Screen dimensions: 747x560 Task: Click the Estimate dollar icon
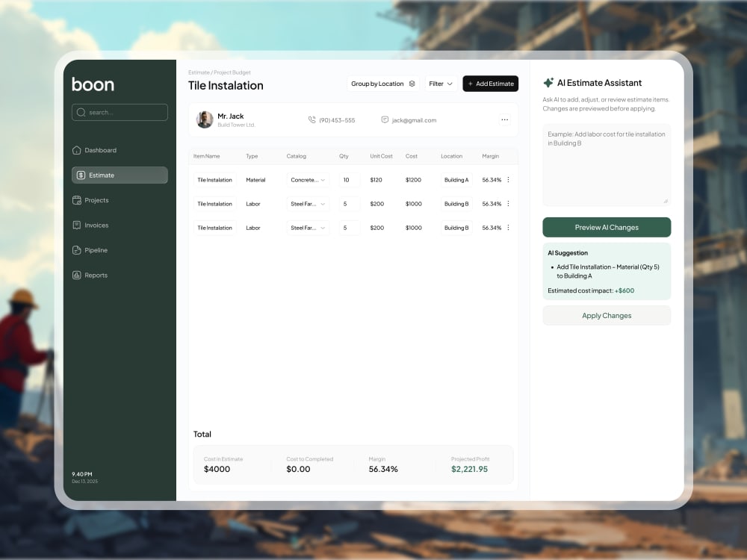[81, 175]
